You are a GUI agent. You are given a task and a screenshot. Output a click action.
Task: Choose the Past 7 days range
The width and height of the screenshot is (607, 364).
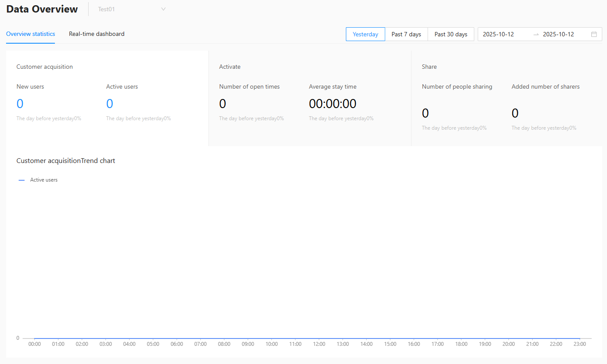click(x=406, y=34)
